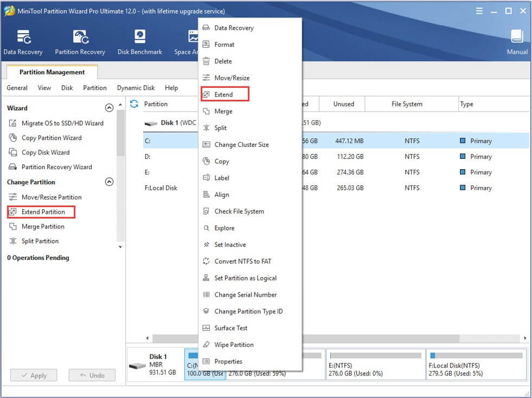
Task: Choose Explore in context menu
Action: (250, 228)
